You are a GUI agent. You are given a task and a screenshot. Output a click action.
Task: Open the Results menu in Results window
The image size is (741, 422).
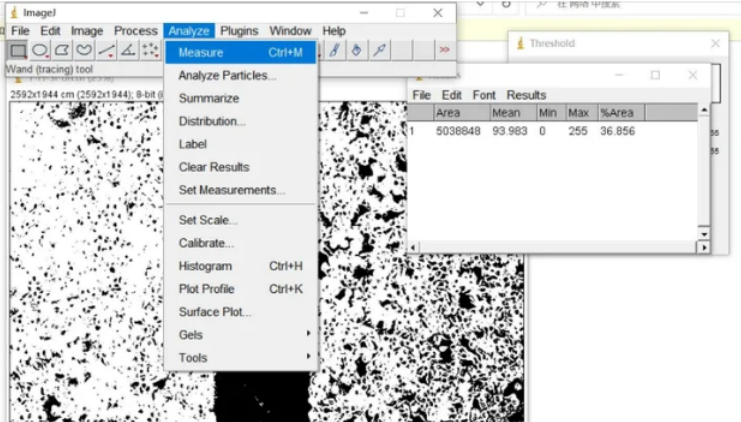526,95
